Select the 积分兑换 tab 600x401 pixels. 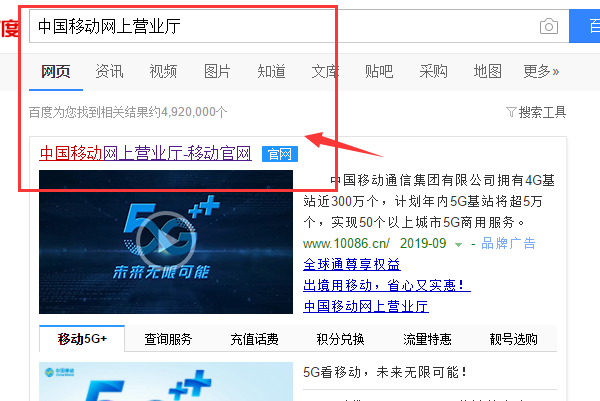coord(341,339)
